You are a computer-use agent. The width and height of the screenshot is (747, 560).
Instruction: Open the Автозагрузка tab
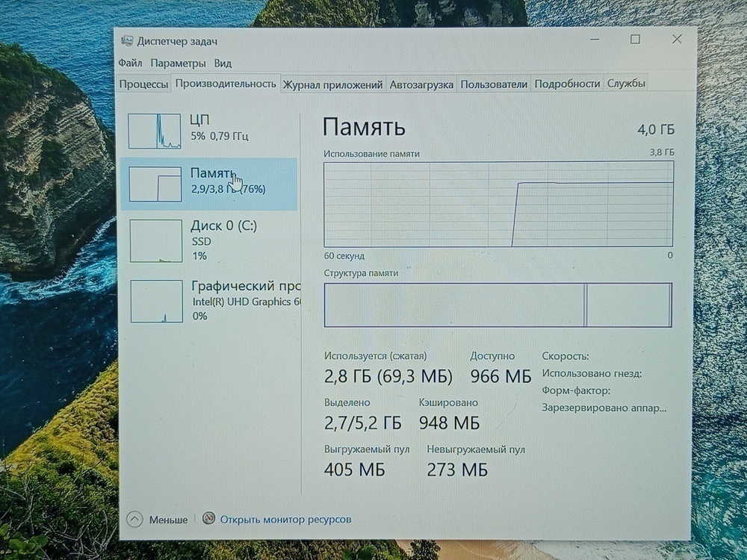(x=421, y=84)
